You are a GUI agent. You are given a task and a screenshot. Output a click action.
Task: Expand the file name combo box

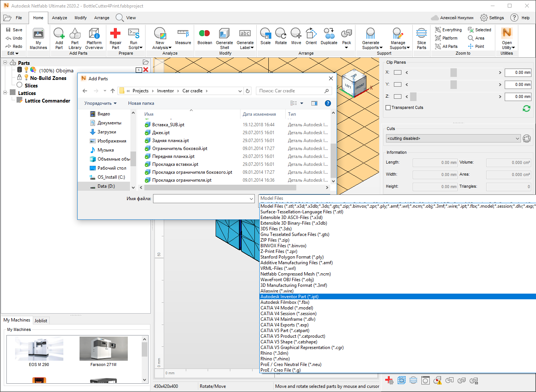pos(251,199)
